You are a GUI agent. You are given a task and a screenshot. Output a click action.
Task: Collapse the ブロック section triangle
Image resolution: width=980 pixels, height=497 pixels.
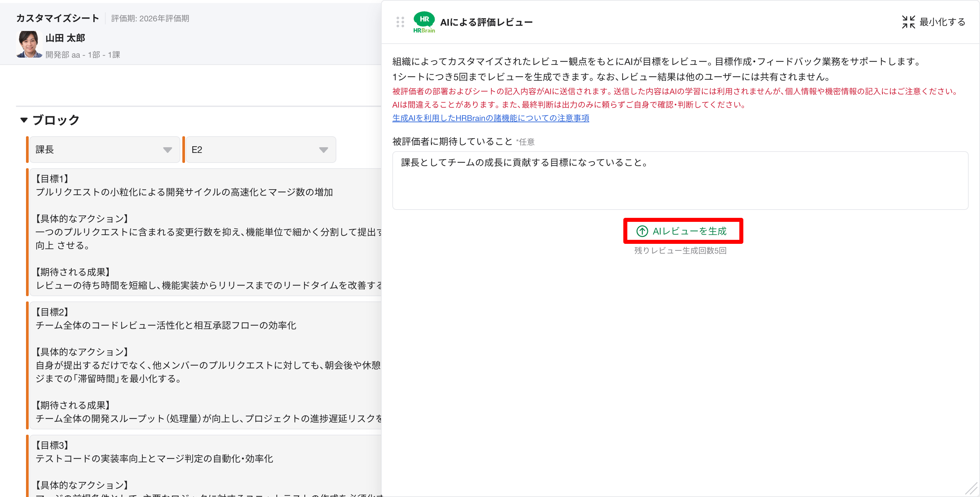point(24,120)
